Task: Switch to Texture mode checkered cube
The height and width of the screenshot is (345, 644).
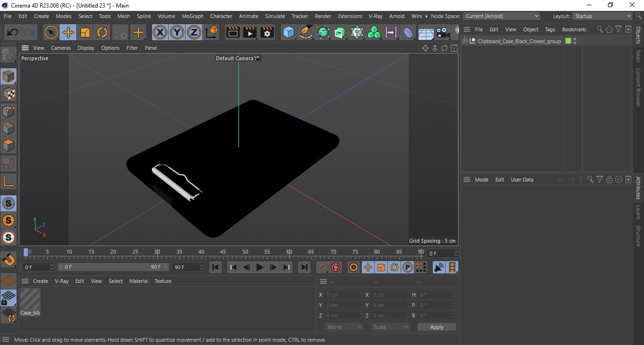Action: [x=9, y=94]
